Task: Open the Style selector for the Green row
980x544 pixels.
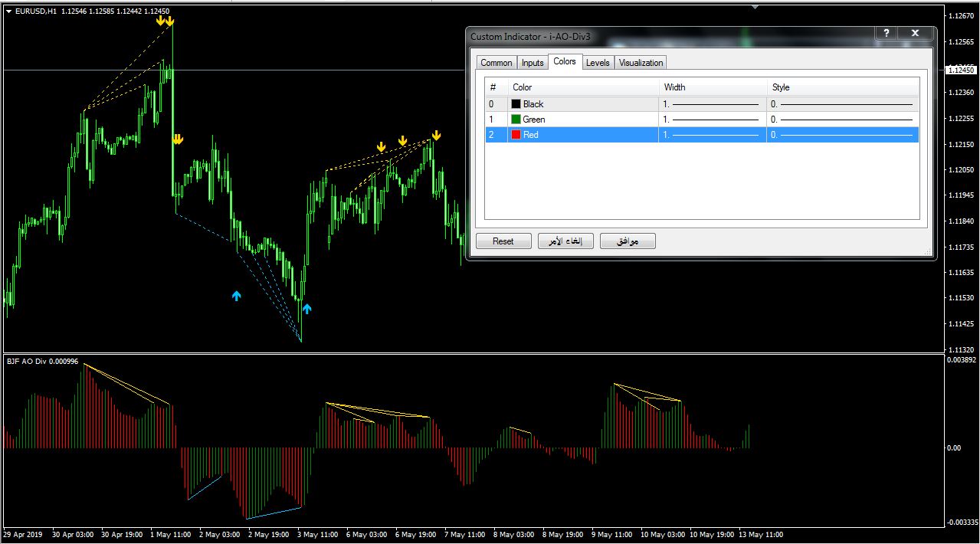Action: (842, 120)
